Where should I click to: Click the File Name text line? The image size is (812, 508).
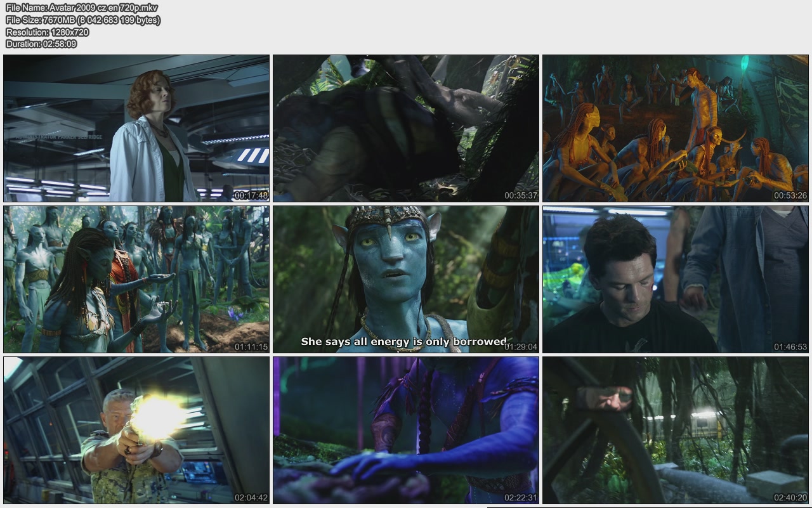tap(82, 8)
